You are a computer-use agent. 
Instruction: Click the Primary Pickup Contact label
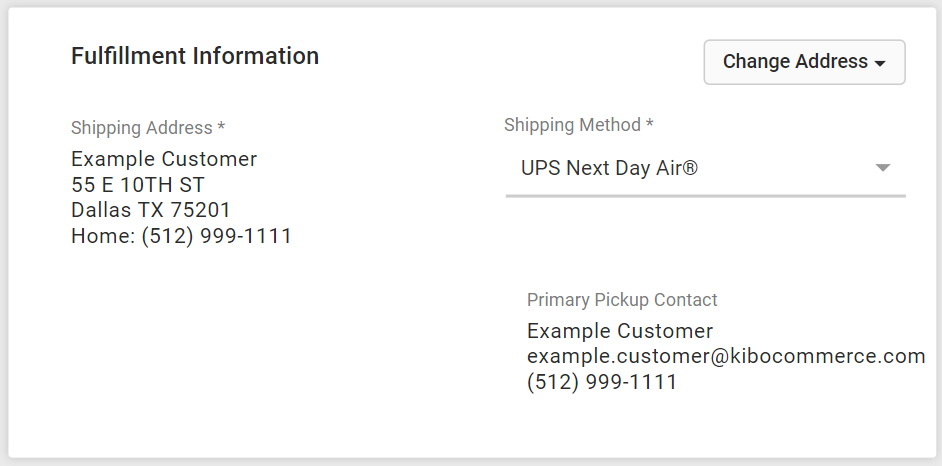pyautogui.click(x=622, y=300)
